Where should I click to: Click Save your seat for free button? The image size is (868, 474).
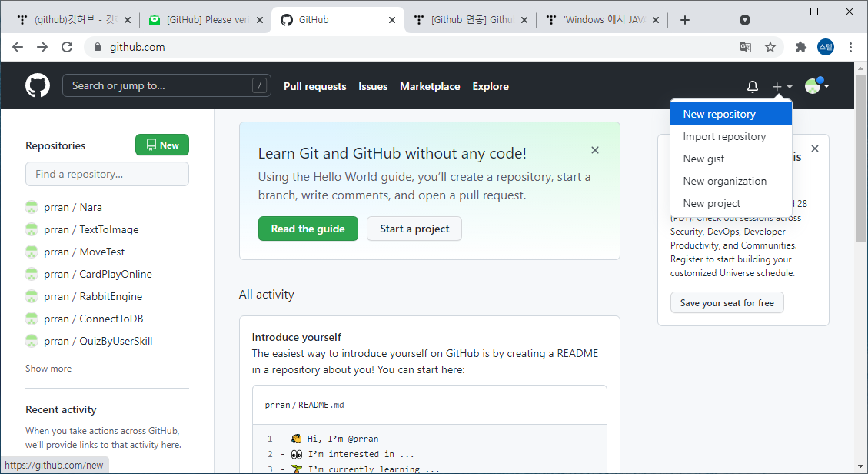[x=727, y=303]
